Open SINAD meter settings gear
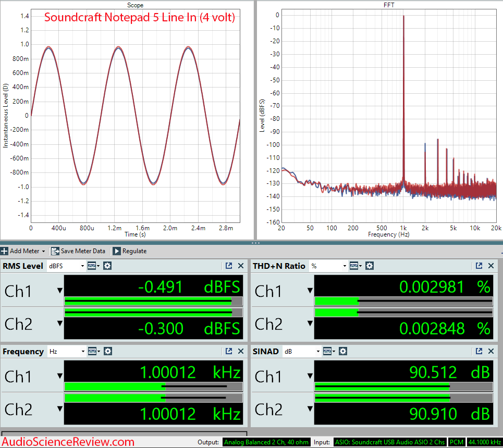 (343, 352)
